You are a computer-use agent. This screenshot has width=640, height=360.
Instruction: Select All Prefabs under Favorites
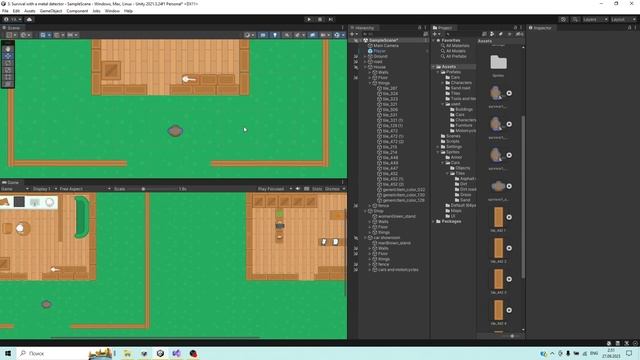pyautogui.click(x=456, y=56)
